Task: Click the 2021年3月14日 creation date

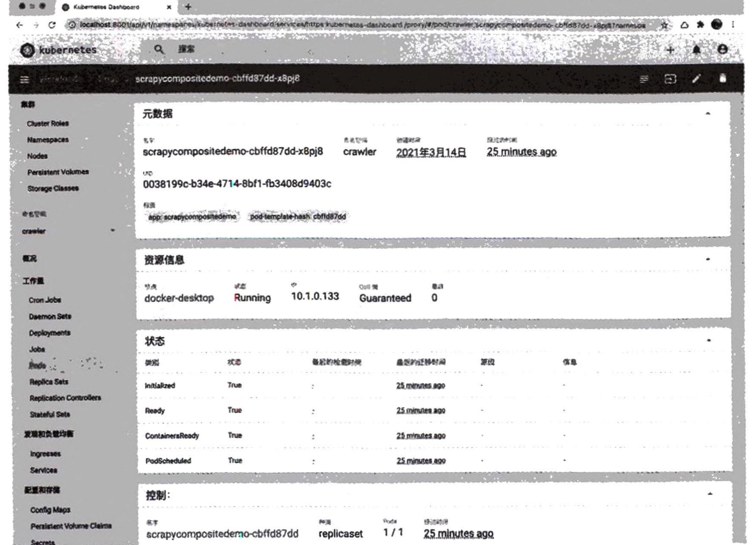Action: 431,153
